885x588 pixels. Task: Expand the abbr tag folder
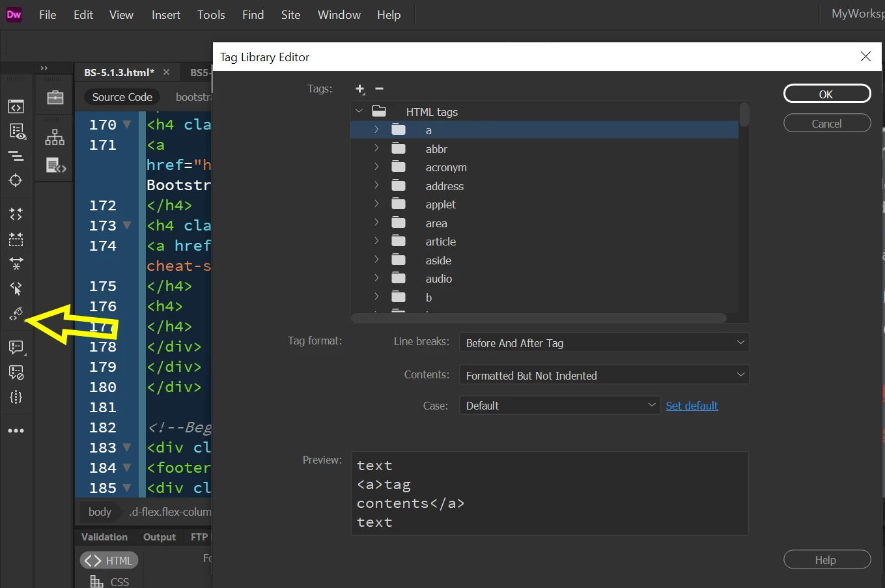point(376,148)
